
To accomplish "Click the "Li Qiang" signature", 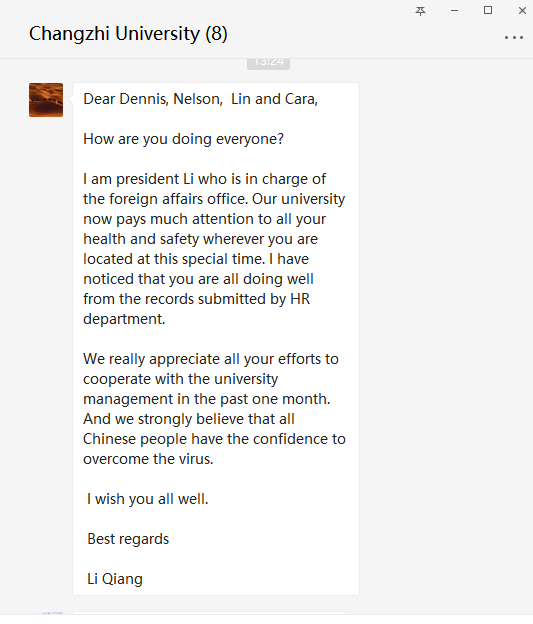I will pos(115,579).
